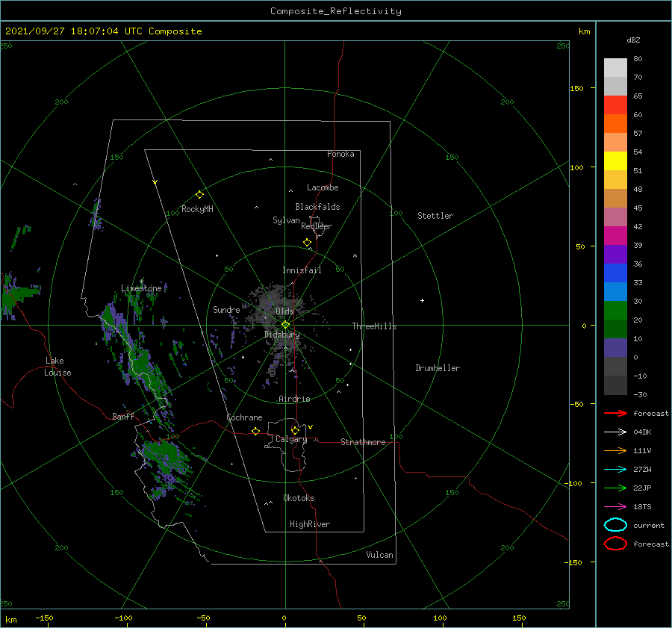Click the red forecast arrow legend icon

tap(615, 413)
